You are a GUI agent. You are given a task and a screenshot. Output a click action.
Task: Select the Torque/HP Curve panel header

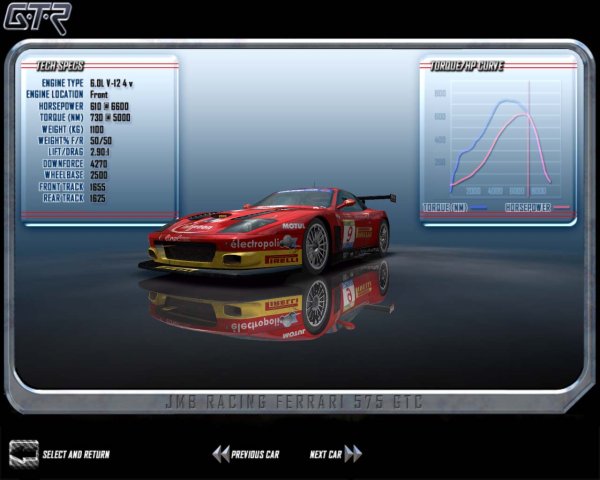pyautogui.click(x=467, y=66)
